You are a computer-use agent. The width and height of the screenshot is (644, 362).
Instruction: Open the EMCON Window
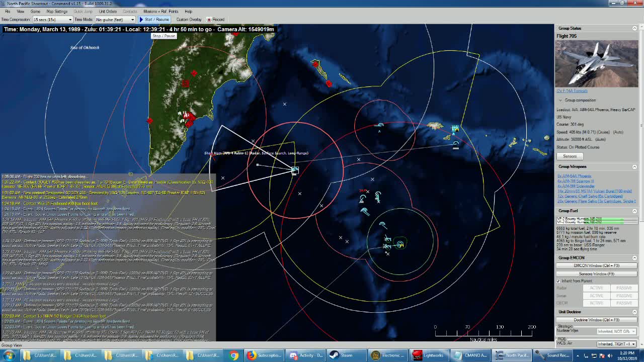tap(596, 265)
